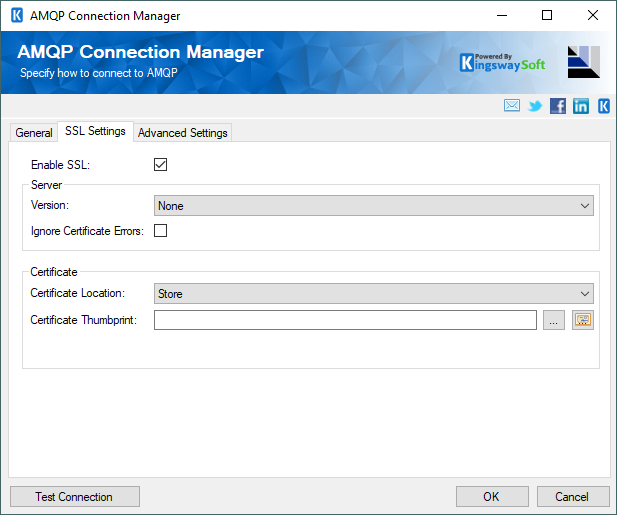Open the Facebook icon link
Image resolution: width=617 pixels, height=515 pixels.
(x=558, y=106)
